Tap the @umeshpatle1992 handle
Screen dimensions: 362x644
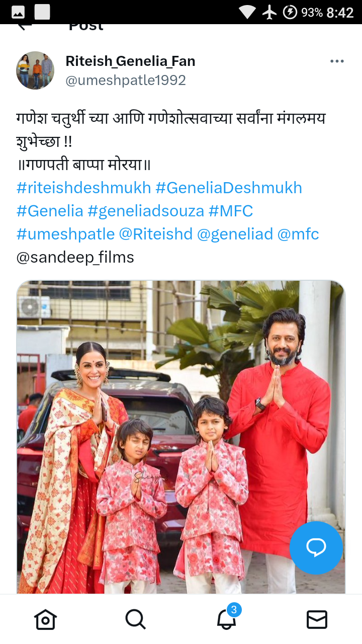pyautogui.click(x=126, y=80)
